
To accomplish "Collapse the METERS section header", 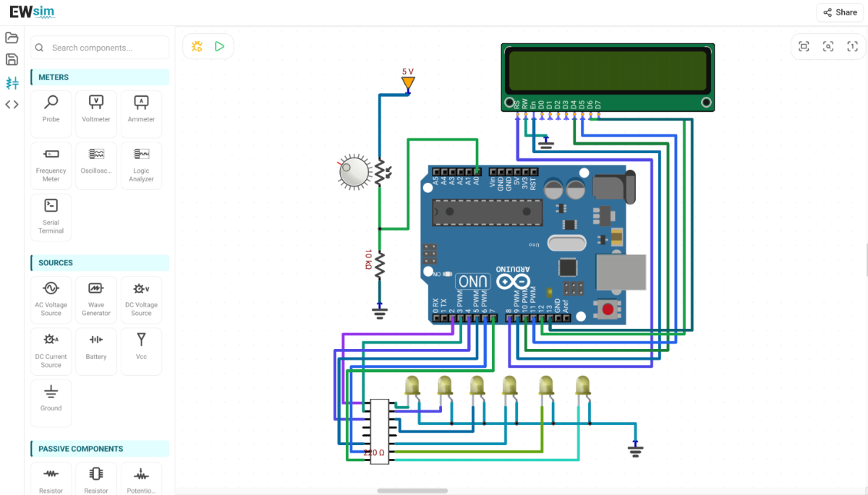I will 100,77.
